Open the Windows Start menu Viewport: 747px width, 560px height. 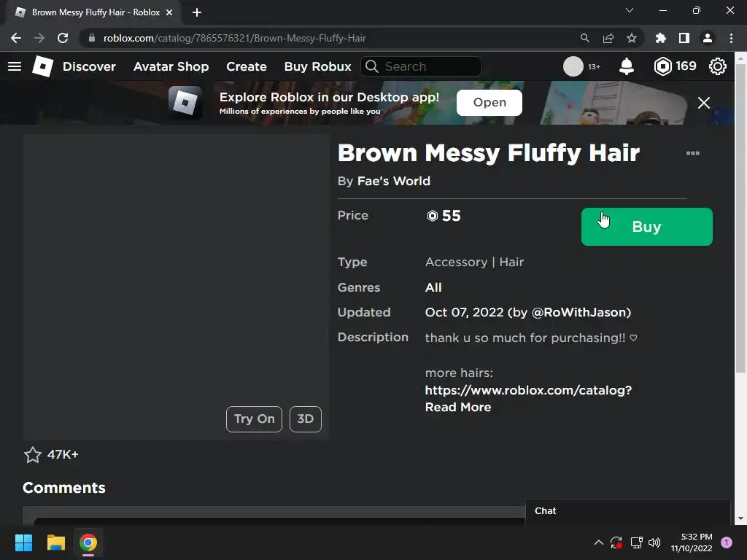coord(23,542)
